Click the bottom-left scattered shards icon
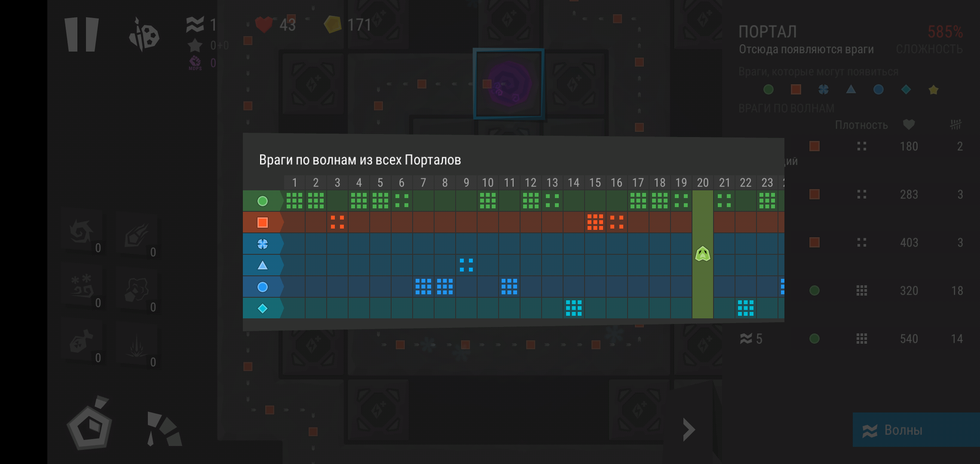 coord(164,429)
